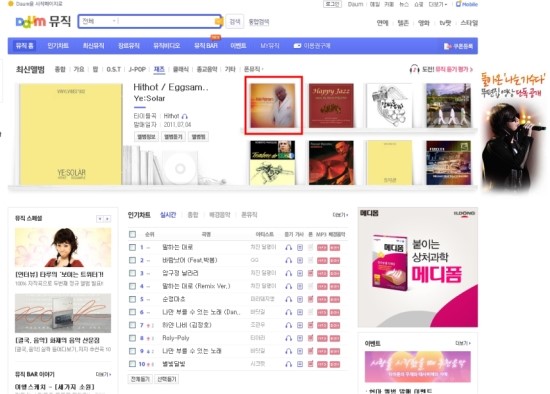Open 메디폼 advertisement banner
Image resolution: width=550 pixels, height=394 pixels.
pos(418,267)
